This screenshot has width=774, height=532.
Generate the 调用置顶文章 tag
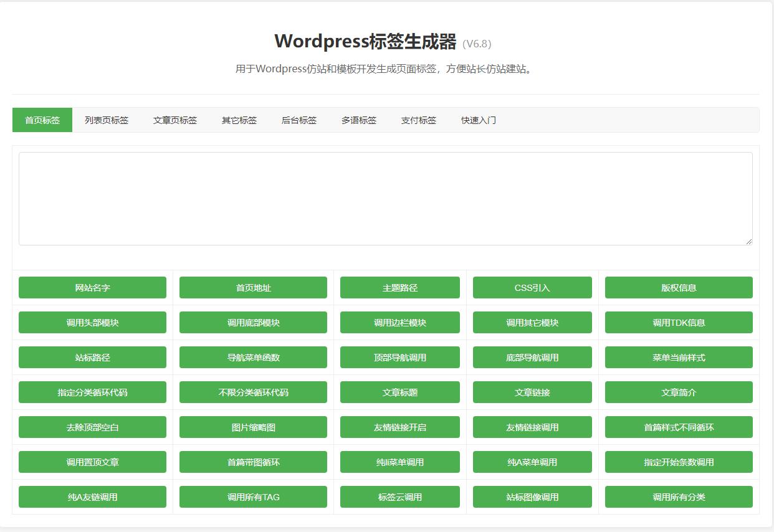pos(92,462)
